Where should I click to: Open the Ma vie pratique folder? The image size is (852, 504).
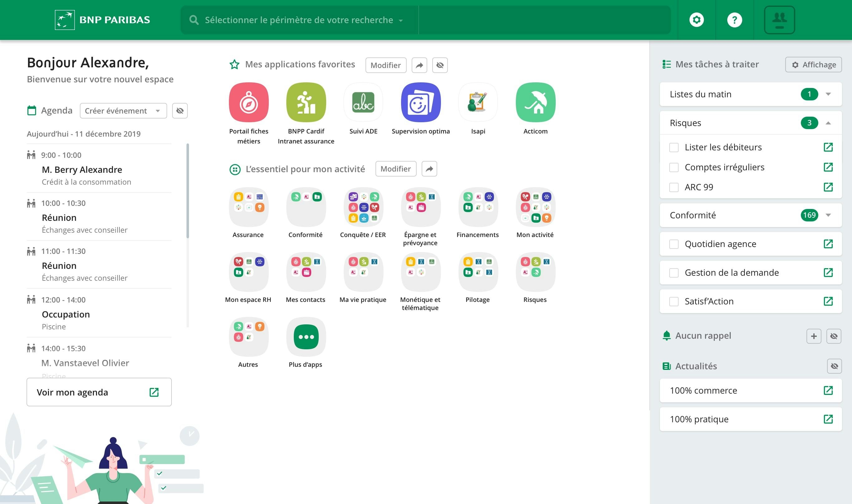pos(363,272)
